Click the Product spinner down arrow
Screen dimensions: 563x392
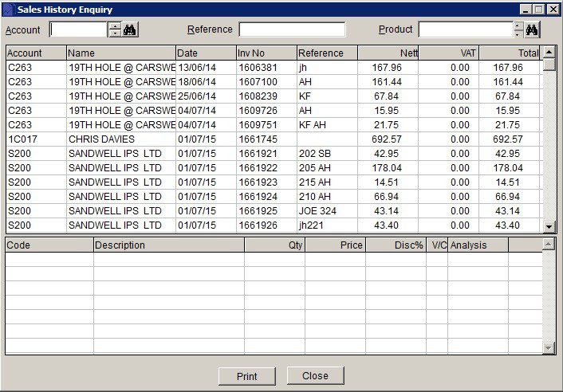[518, 33]
